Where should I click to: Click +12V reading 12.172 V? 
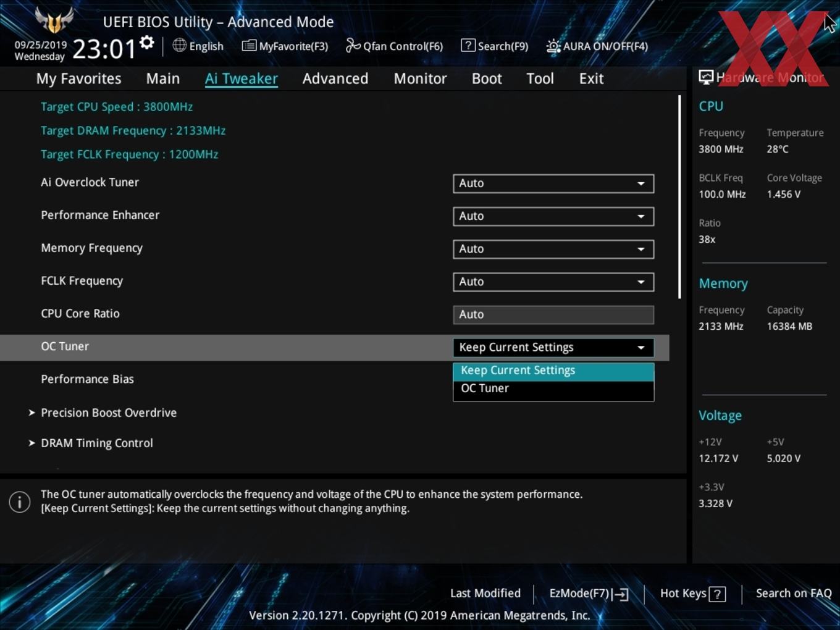[718, 459]
